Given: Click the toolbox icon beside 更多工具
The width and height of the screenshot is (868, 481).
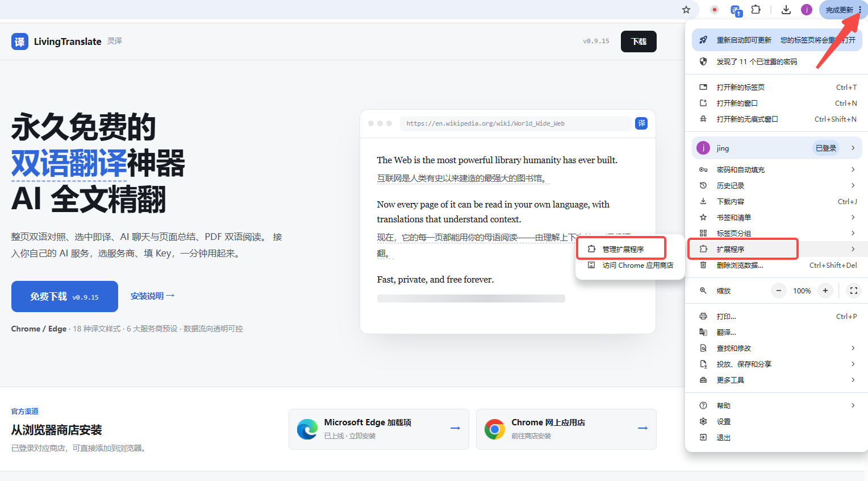Looking at the screenshot, I should (703, 380).
